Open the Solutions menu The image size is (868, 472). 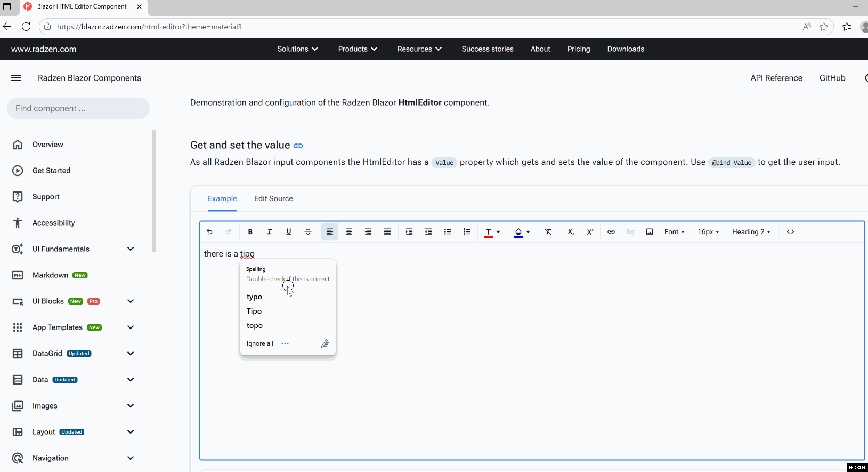click(297, 49)
